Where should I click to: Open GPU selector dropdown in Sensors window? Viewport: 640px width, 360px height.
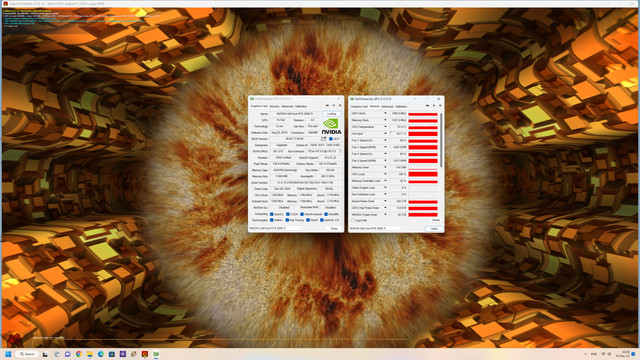coord(376,228)
